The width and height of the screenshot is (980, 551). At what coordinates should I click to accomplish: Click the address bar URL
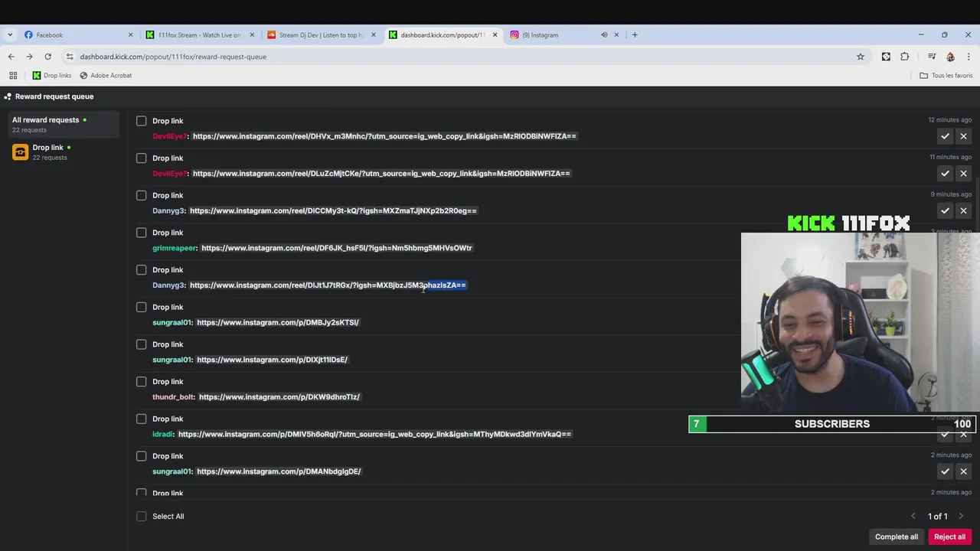click(173, 57)
